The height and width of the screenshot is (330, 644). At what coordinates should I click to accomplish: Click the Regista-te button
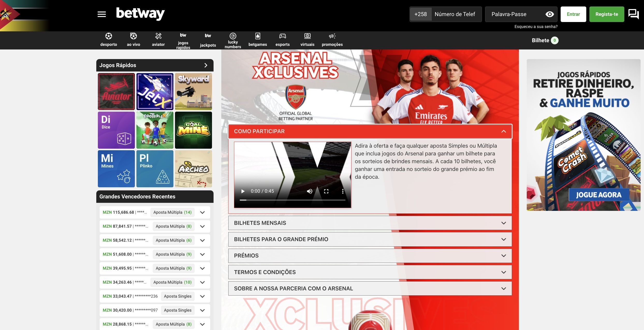pyautogui.click(x=606, y=14)
